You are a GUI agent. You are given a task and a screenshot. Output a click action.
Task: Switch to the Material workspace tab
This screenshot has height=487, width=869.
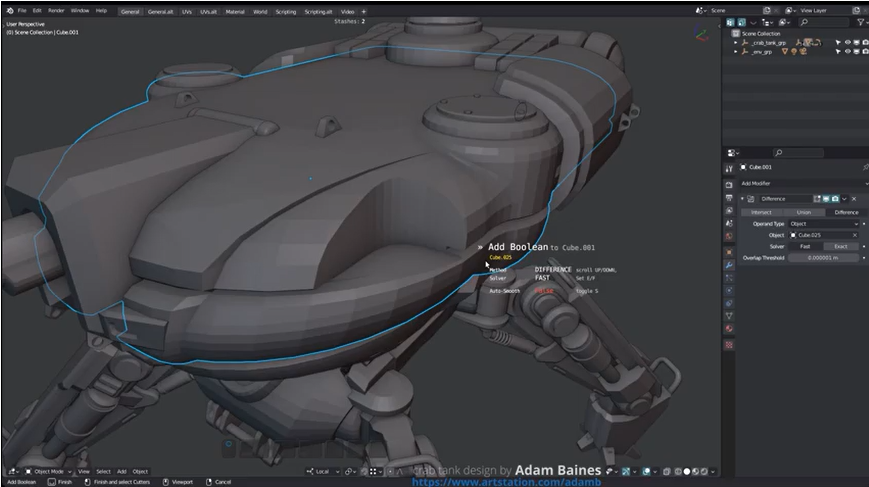coord(235,12)
